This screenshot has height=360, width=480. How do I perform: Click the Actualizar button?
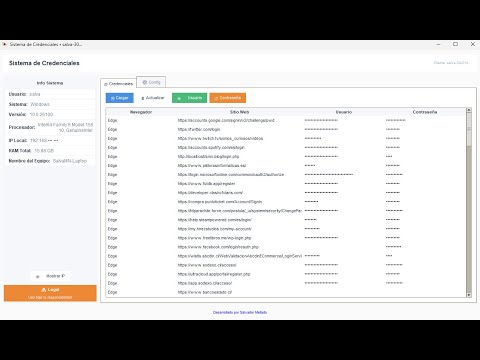[x=153, y=98]
